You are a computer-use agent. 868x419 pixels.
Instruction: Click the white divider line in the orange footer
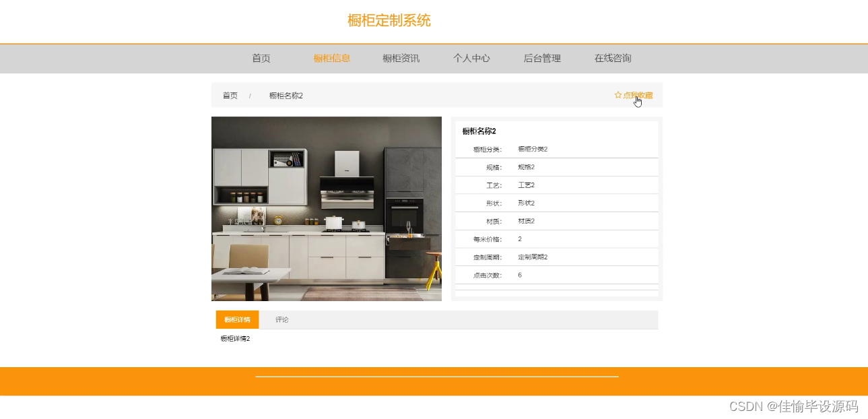(436, 376)
